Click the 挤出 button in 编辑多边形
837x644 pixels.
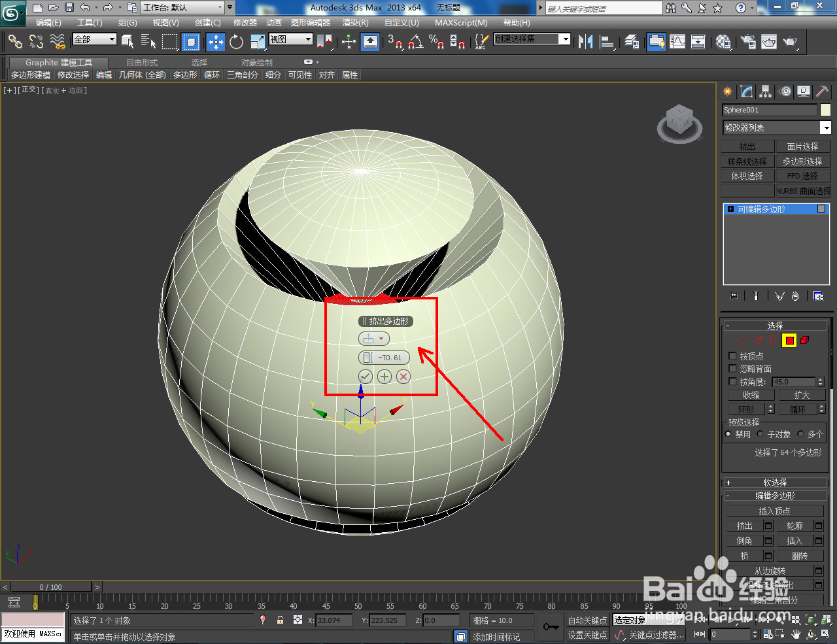click(745, 525)
